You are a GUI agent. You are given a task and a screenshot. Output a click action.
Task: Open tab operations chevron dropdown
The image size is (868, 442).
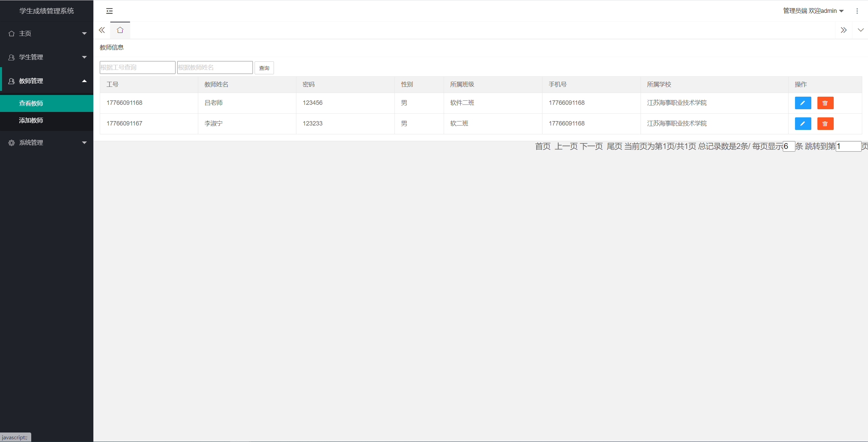click(x=860, y=30)
